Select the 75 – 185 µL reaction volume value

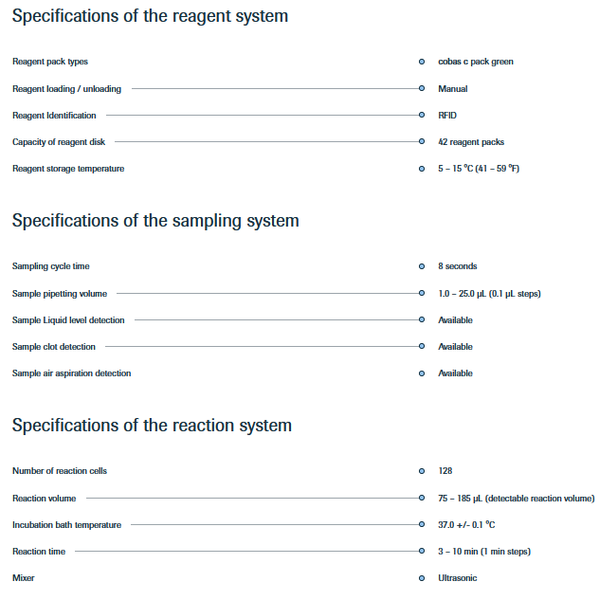pos(517,498)
